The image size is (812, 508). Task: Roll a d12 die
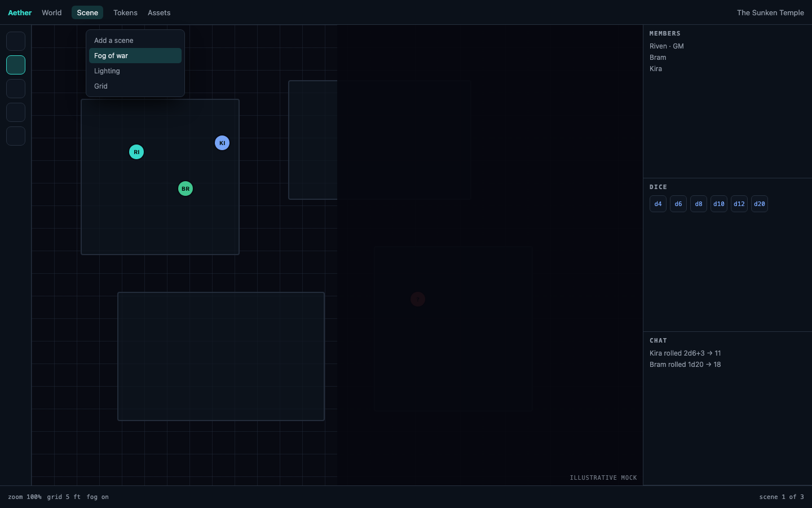pyautogui.click(x=739, y=204)
